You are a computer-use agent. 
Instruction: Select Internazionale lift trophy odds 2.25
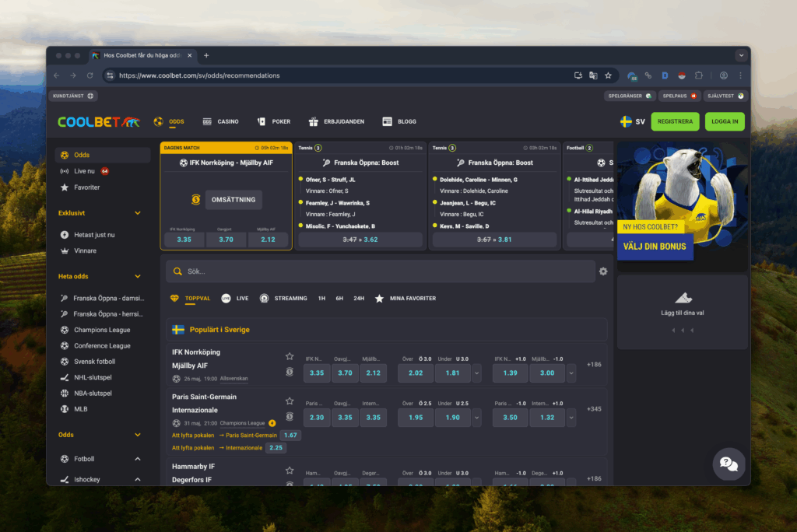pos(276,448)
